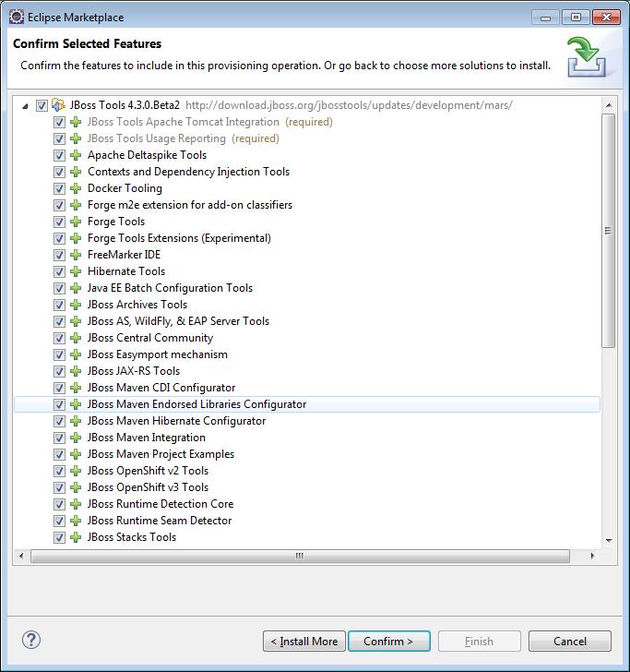Uncheck the JBoss Stacks Tools checkbox
This screenshot has width=630, height=672.
click(59, 537)
